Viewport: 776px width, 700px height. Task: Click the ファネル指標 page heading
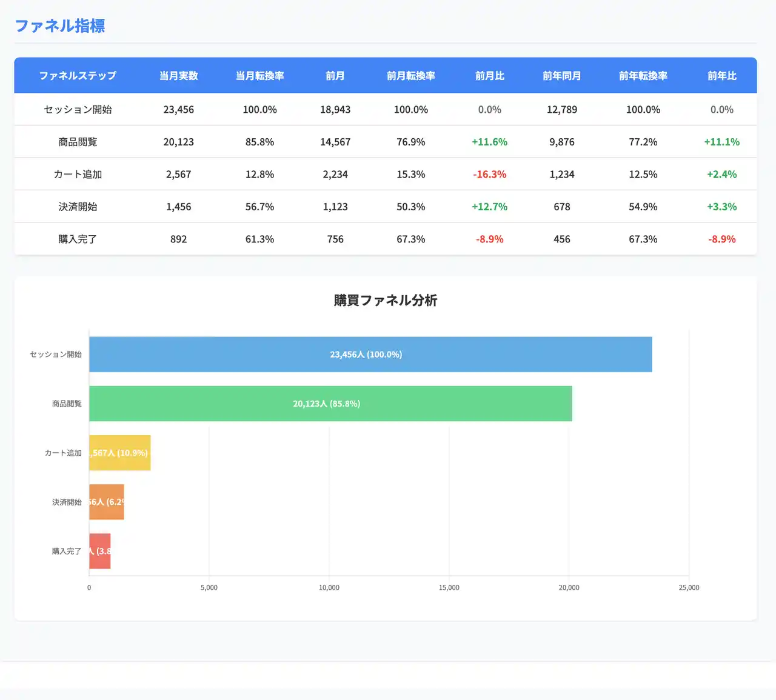click(60, 25)
